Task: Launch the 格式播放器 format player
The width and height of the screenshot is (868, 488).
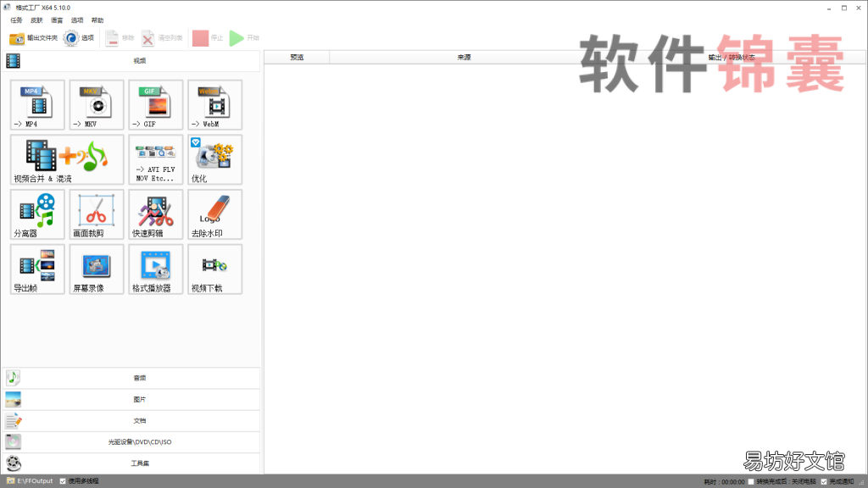Action: click(x=156, y=269)
